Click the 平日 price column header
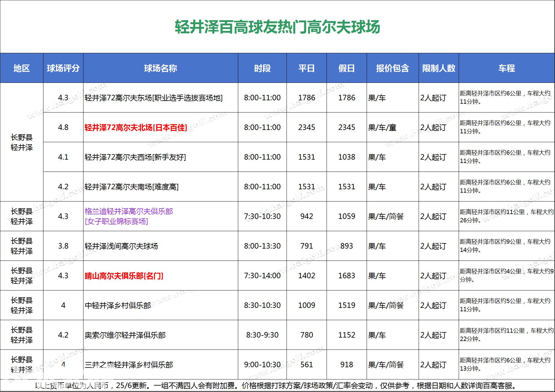The image size is (555, 392). point(306,68)
